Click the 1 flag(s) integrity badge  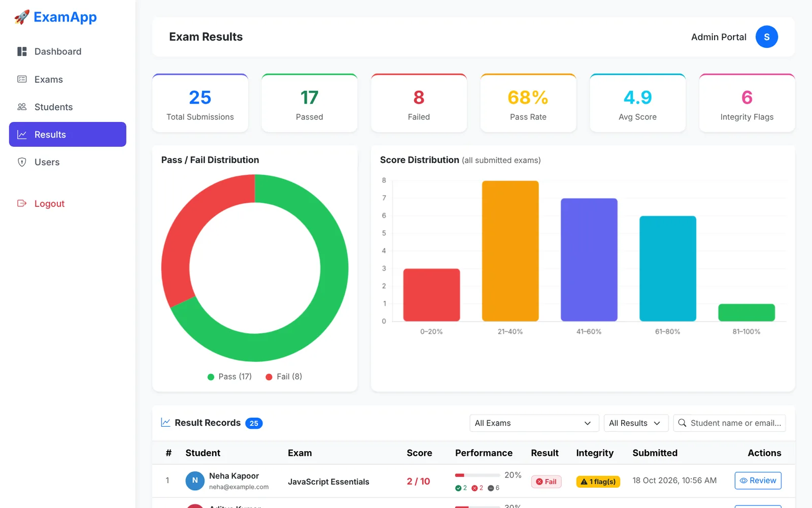pos(598,482)
